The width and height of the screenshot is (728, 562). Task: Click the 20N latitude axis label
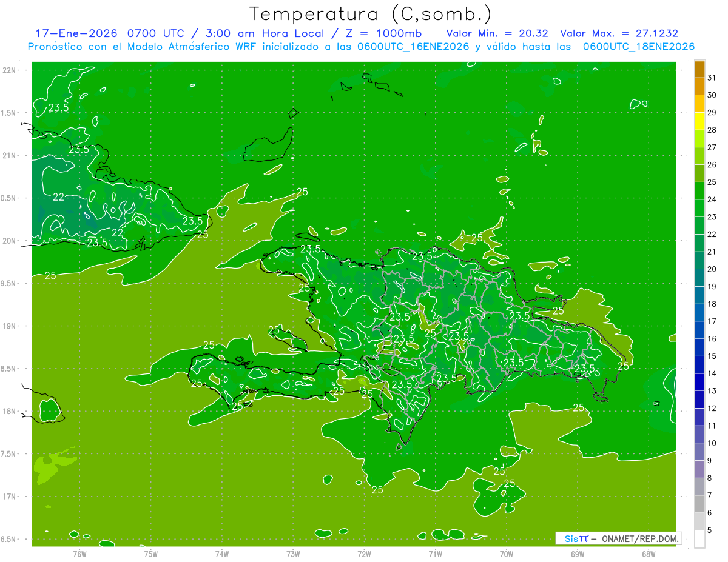pyautogui.click(x=10, y=241)
